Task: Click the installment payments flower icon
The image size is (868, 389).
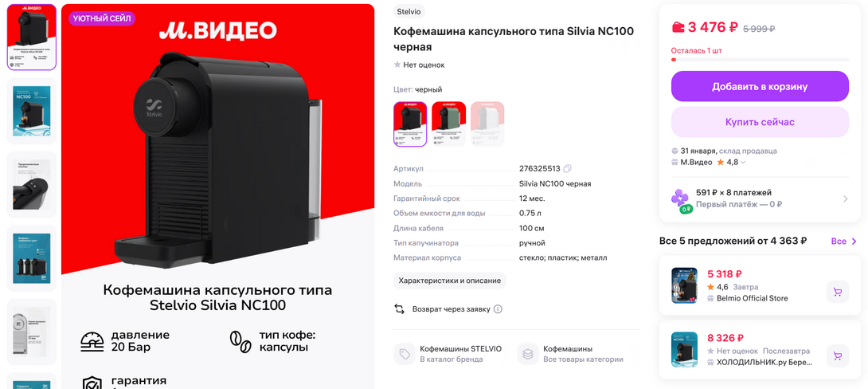Action: tap(680, 199)
